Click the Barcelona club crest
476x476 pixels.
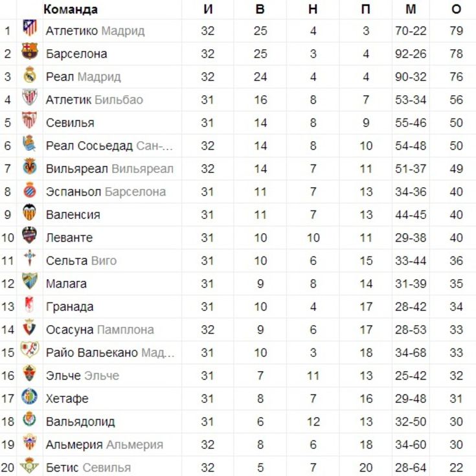(30, 51)
